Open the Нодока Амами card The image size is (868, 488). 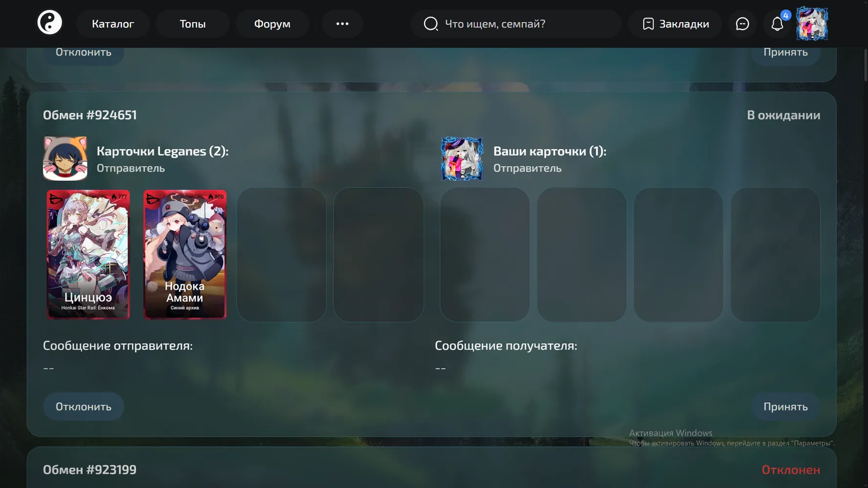(185, 254)
